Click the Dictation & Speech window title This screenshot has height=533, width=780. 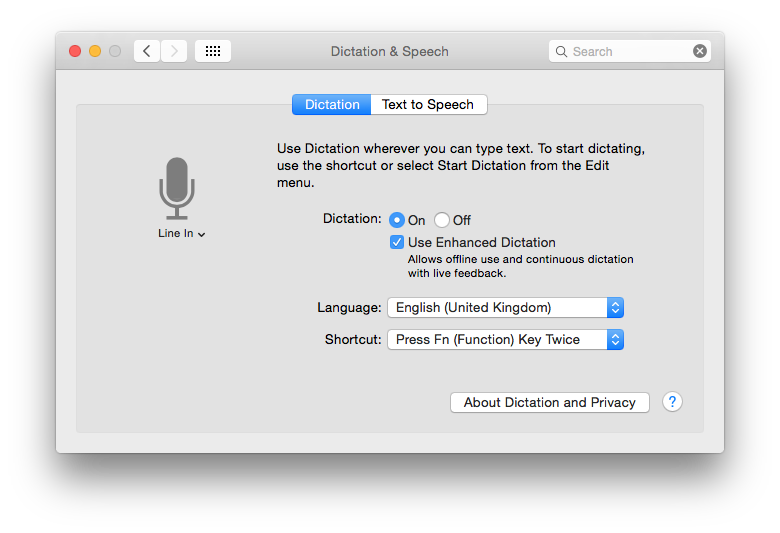(390, 51)
